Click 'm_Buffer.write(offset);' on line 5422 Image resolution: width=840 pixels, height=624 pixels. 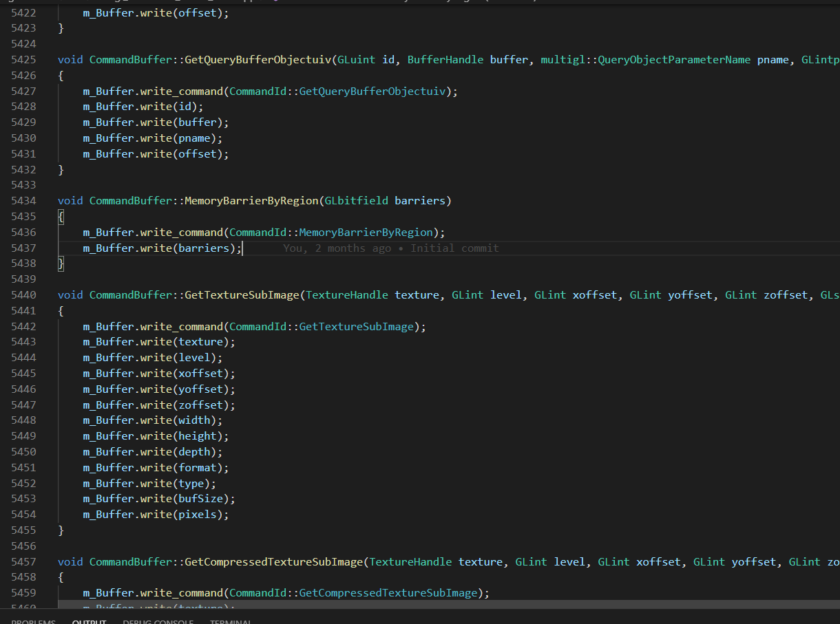(x=156, y=12)
